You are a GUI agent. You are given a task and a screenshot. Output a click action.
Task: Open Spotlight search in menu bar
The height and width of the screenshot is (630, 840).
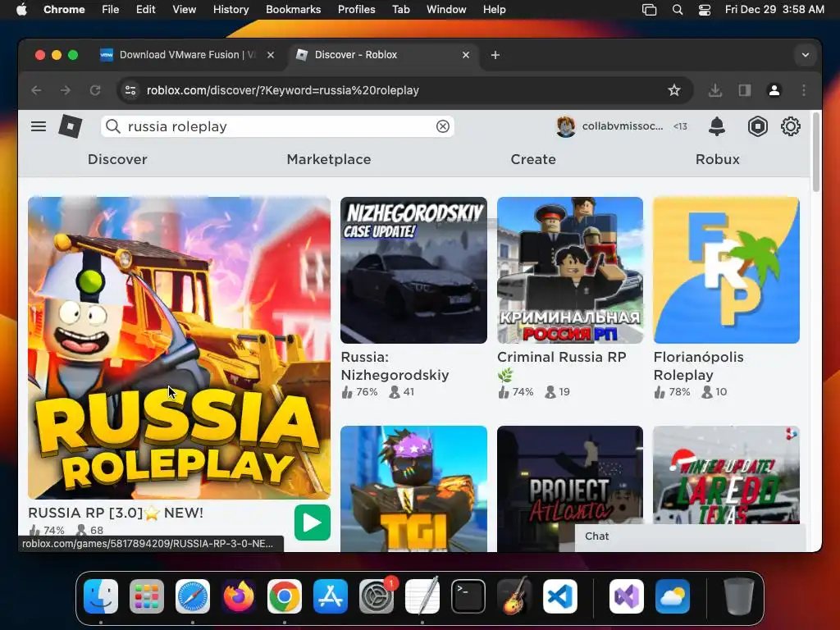677,10
